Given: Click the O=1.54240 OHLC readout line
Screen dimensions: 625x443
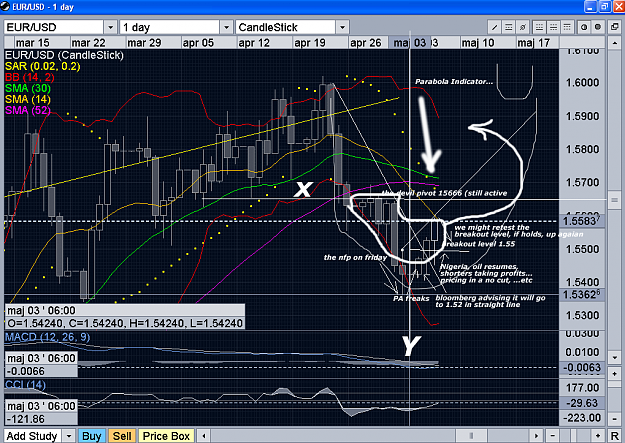Looking at the screenshot, I should tap(125, 323).
